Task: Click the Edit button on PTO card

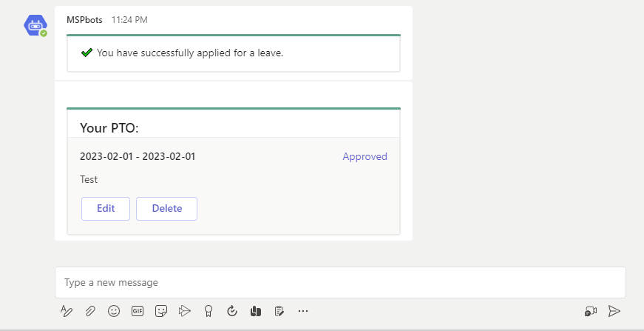Action: tap(106, 209)
